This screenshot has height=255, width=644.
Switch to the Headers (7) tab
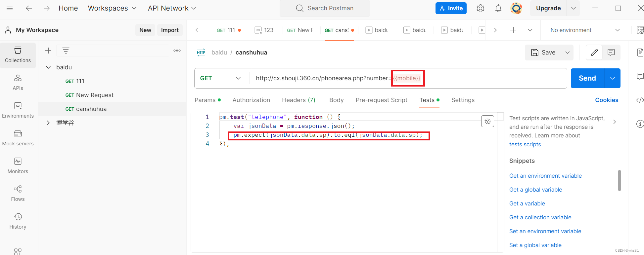(299, 100)
